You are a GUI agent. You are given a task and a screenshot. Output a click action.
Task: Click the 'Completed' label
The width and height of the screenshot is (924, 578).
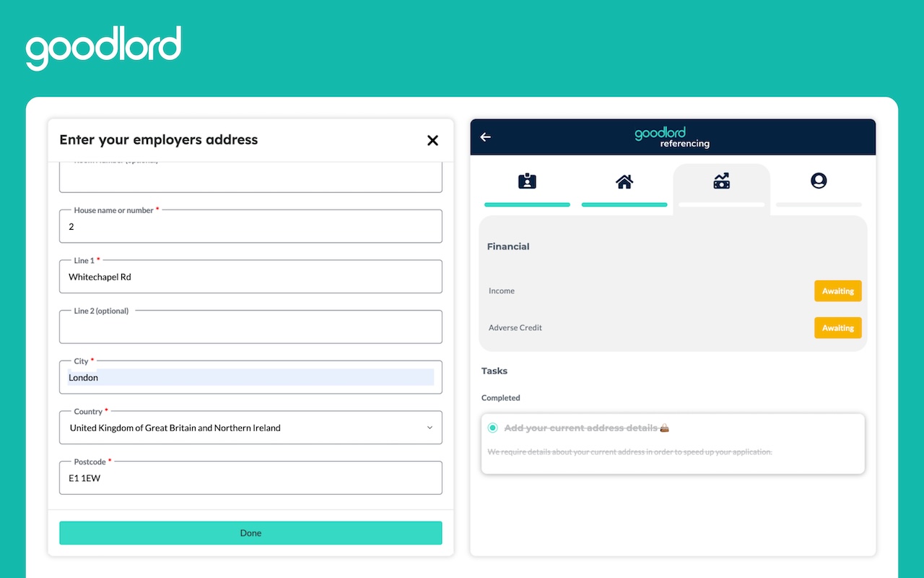click(x=501, y=398)
